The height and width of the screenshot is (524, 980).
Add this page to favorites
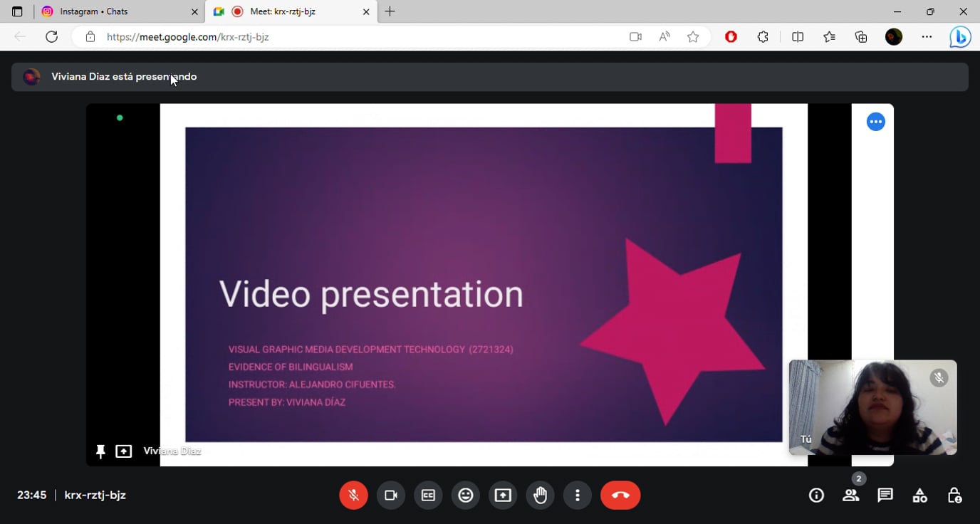point(693,37)
